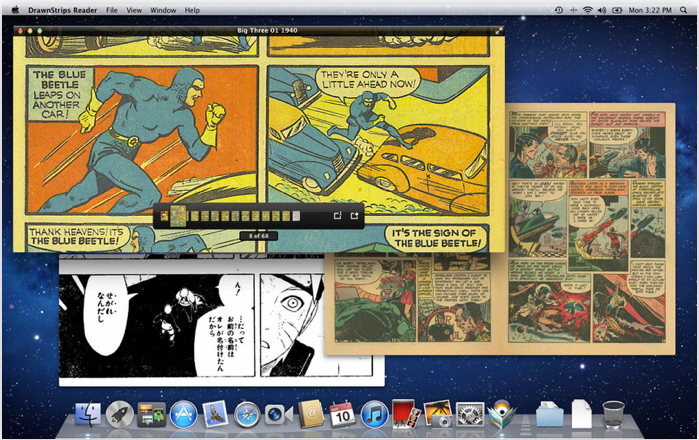Open Finder from the Dock

tap(88, 414)
